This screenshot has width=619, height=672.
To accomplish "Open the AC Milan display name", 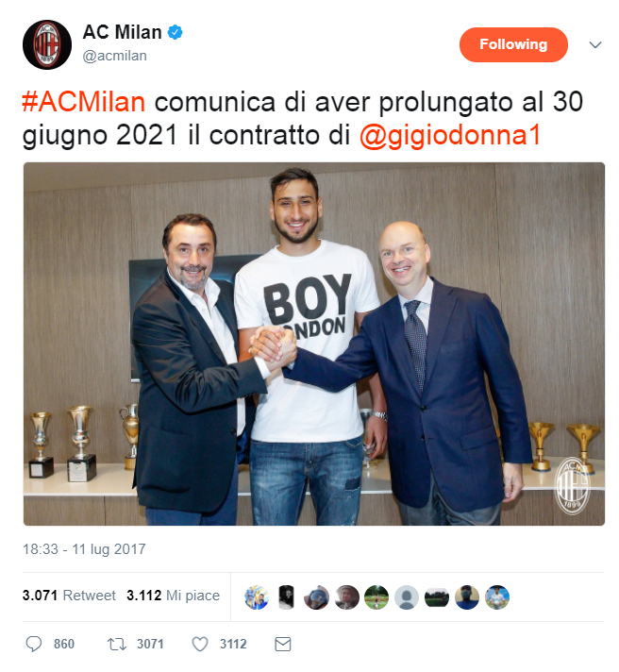I will coord(122,32).
